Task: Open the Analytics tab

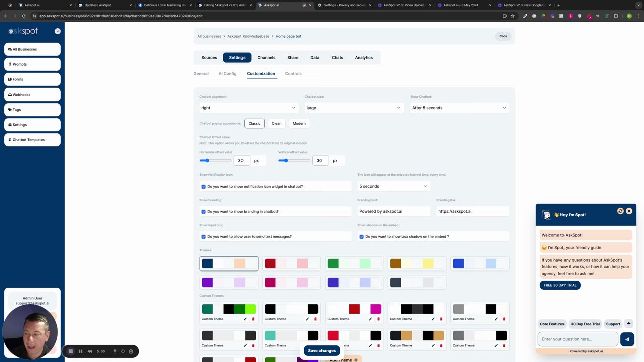Action: point(364,58)
